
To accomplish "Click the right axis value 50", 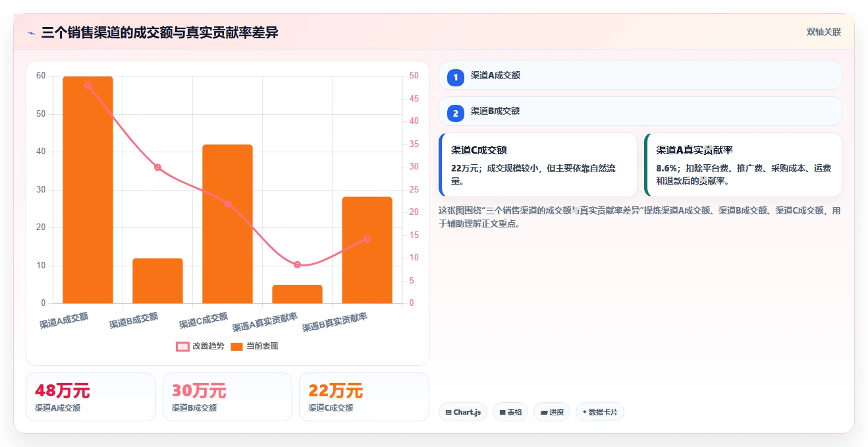I will (414, 76).
